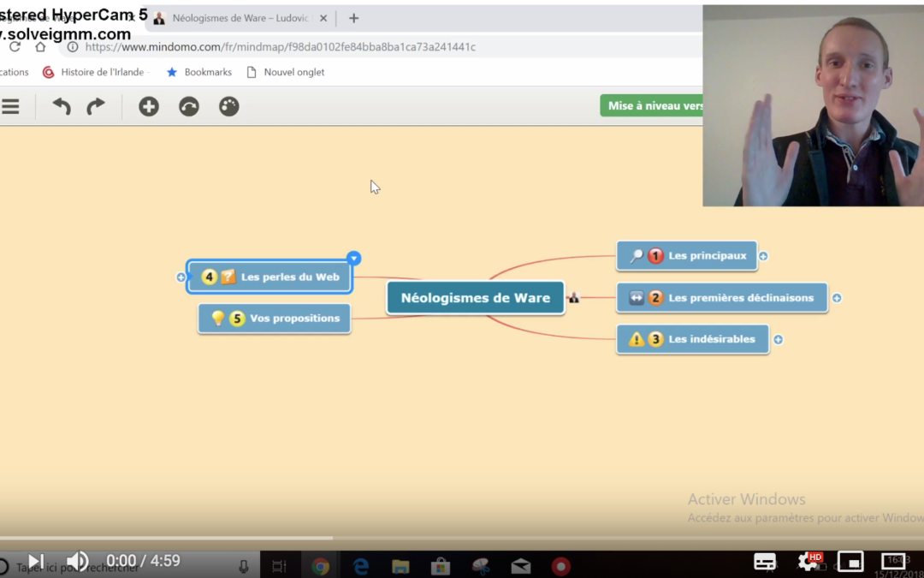Screen dimensions: 924x578
Task: Click the red record icon in taskbar
Action: [561, 567]
